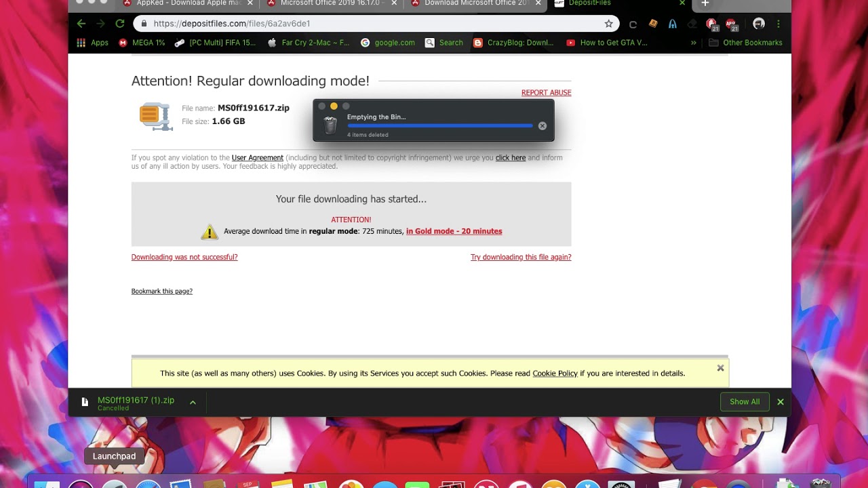Click the browser forward arrow
The image size is (868, 488).
pos(100,24)
